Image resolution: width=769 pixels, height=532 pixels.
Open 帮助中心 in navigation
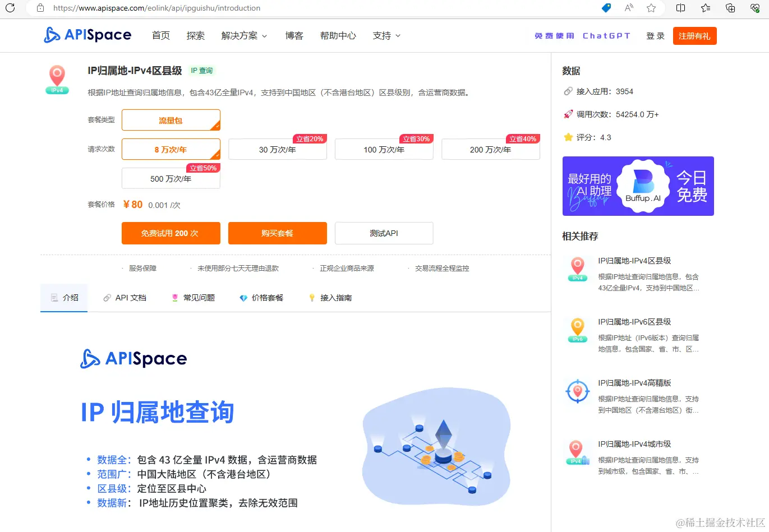tap(338, 35)
